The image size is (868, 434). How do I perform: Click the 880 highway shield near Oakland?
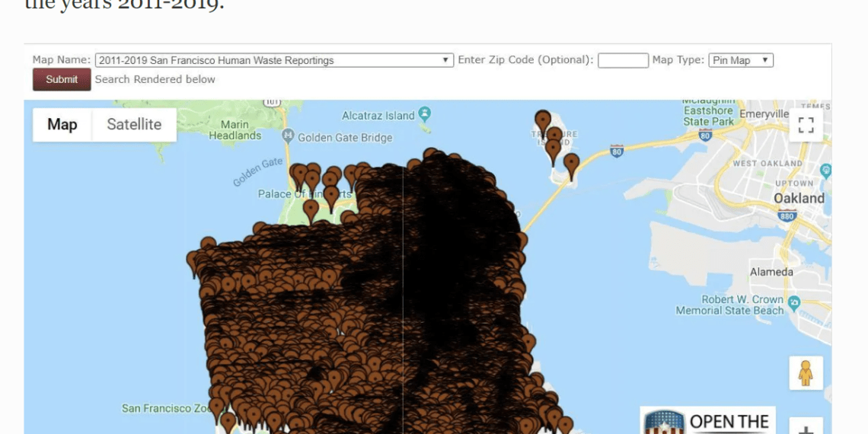coord(787,216)
